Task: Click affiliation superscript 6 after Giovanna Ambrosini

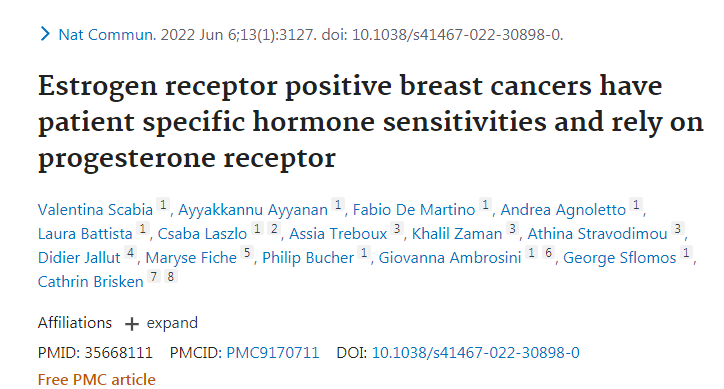Action: click(x=549, y=253)
